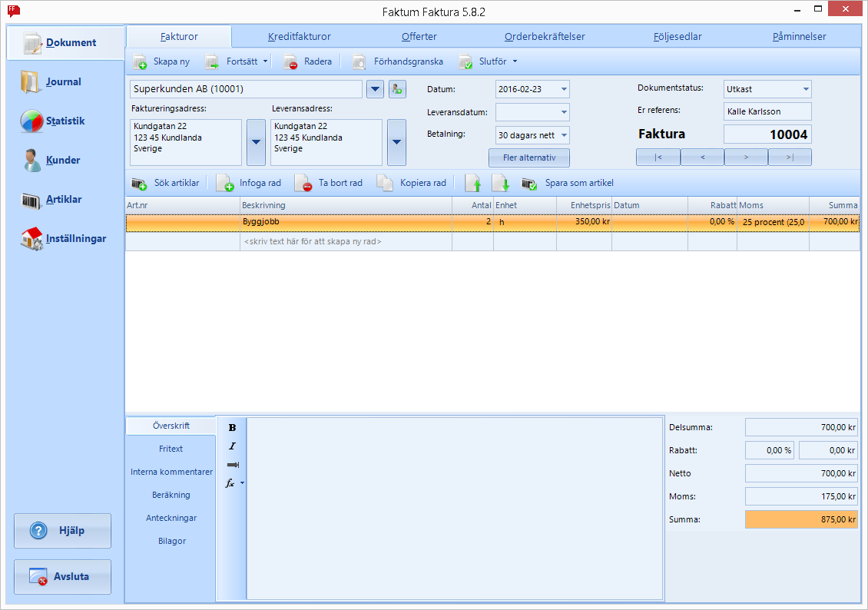Toggle bold formatting in text editor
This screenshot has width=868, height=610.
point(233,427)
